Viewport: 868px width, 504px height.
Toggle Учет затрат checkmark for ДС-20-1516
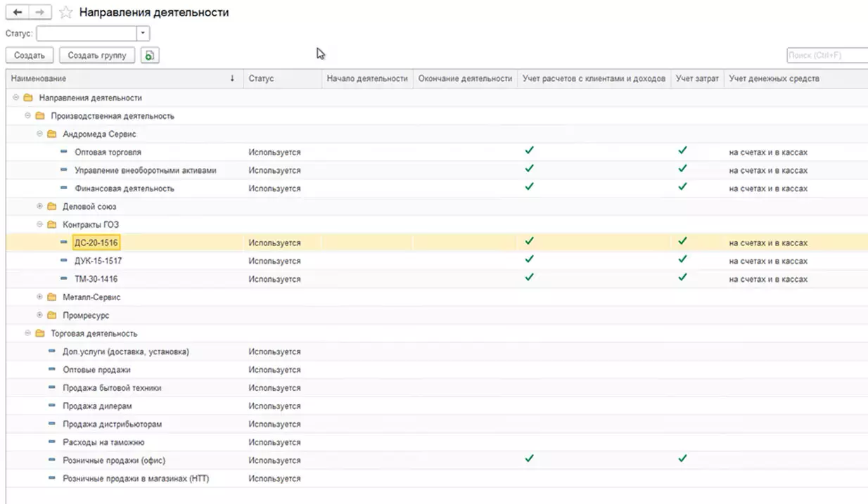tap(682, 241)
